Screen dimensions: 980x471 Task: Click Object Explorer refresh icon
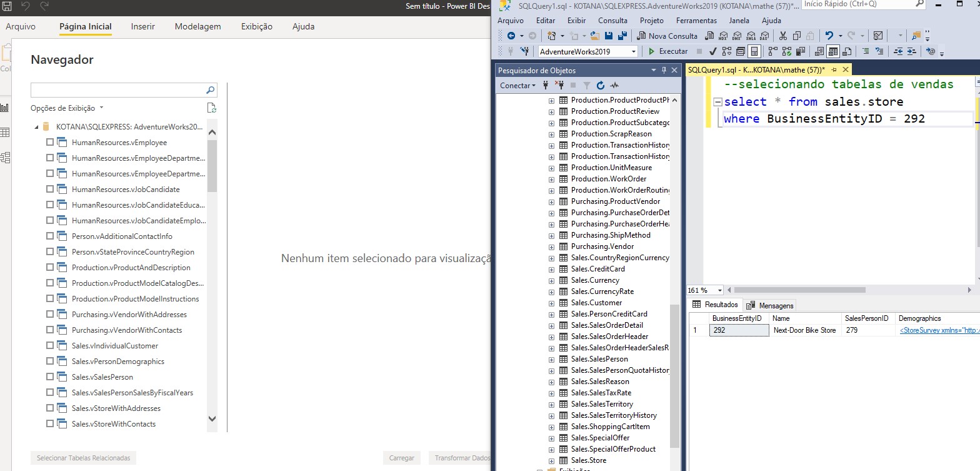click(601, 85)
